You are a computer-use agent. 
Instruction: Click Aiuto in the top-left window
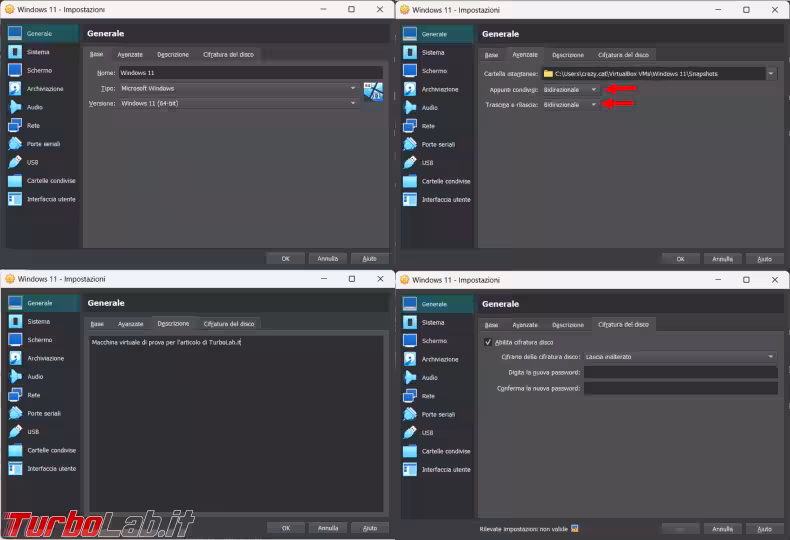[x=369, y=258]
